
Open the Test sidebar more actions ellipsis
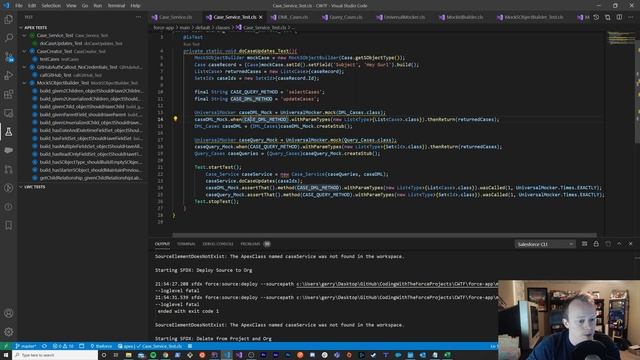point(138,17)
